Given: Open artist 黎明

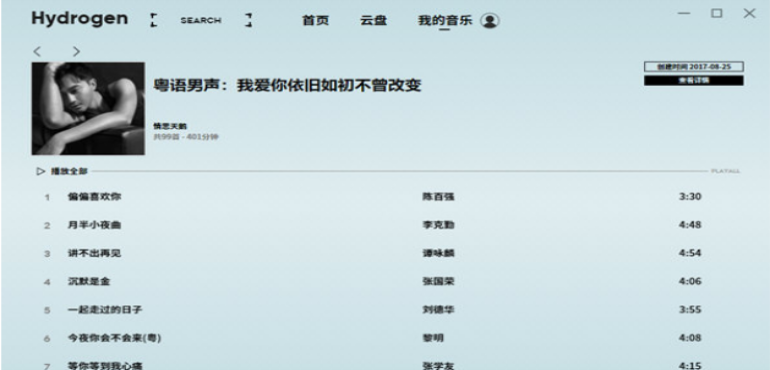Looking at the screenshot, I should click(x=433, y=338).
